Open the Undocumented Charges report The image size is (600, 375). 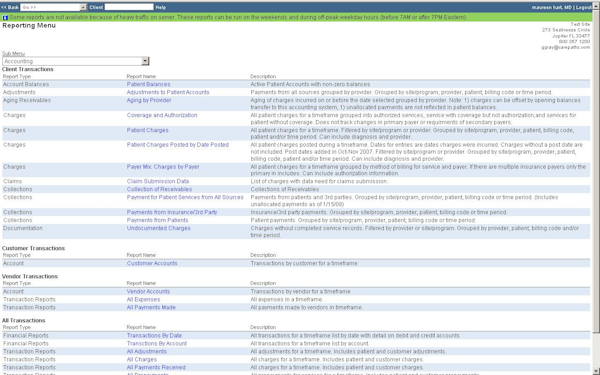[x=158, y=228]
